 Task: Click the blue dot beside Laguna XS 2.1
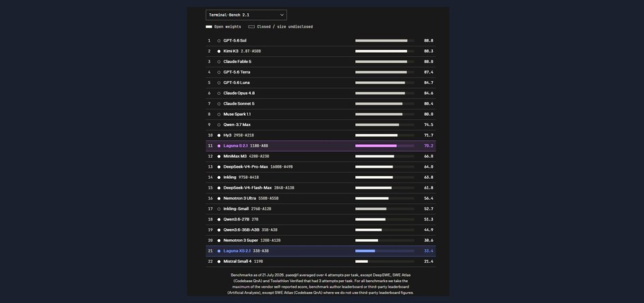tap(219, 251)
